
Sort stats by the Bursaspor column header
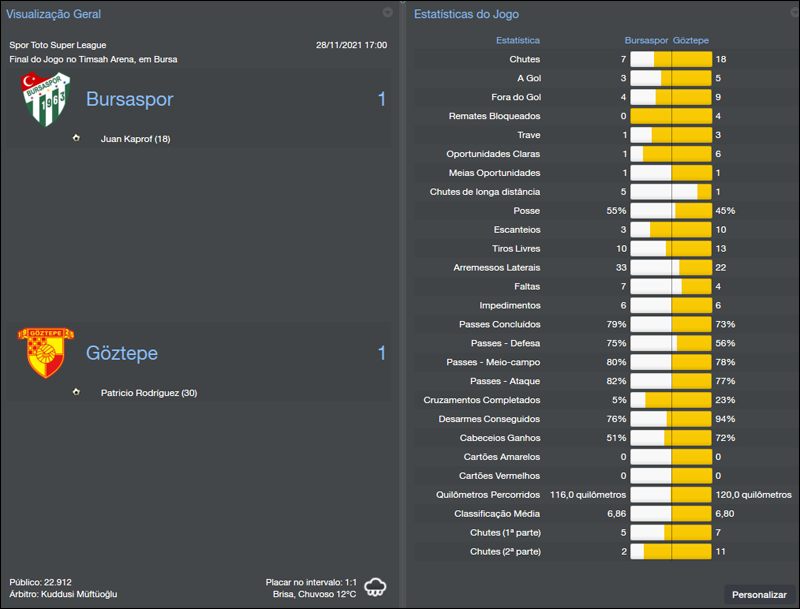[x=647, y=42]
